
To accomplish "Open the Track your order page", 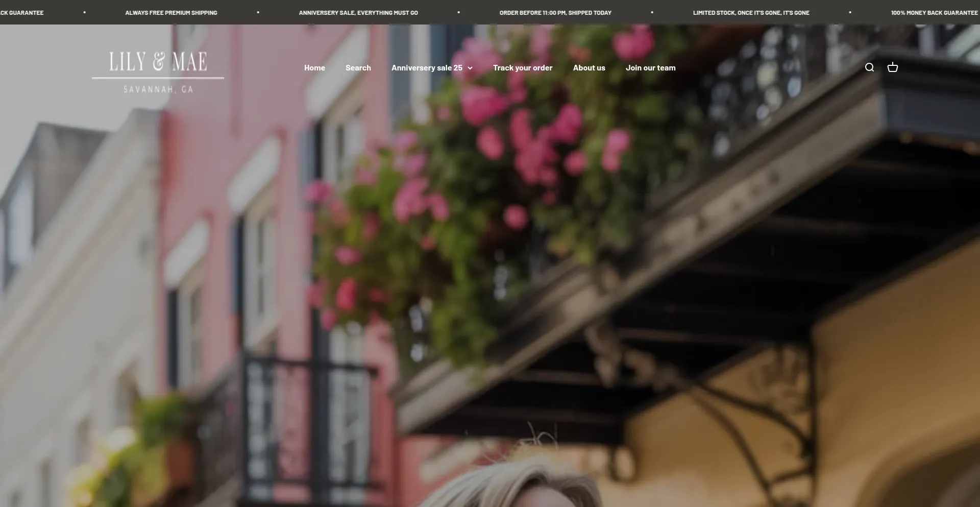I will click(522, 68).
